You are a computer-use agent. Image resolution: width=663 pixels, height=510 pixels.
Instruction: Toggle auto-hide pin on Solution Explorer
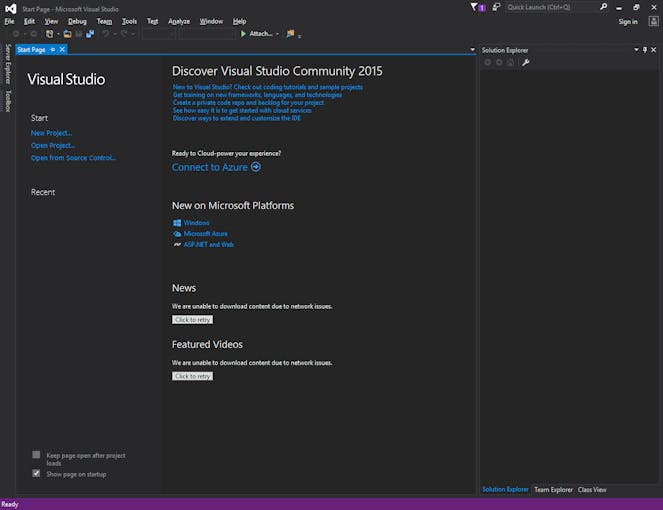click(646, 49)
